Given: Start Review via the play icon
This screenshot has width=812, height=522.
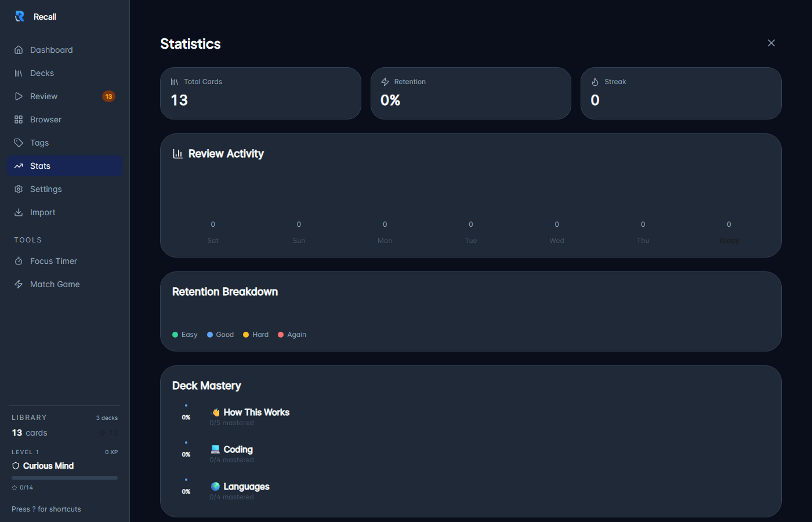Looking at the screenshot, I should pyautogui.click(x=19, y=96).
